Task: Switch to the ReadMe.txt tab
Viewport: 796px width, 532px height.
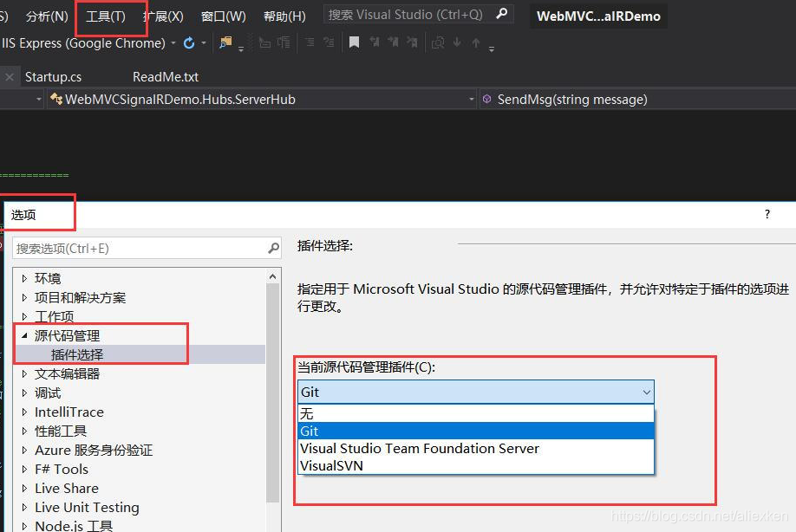Action: point(166,77)
